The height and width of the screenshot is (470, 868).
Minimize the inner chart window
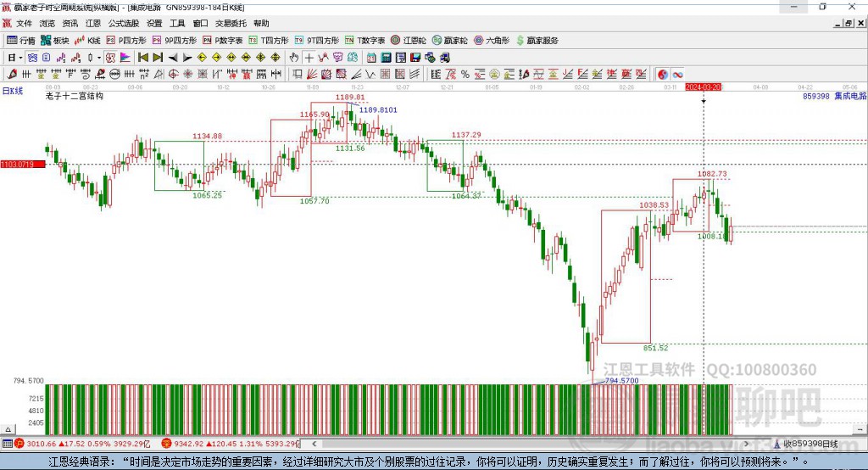838,23
